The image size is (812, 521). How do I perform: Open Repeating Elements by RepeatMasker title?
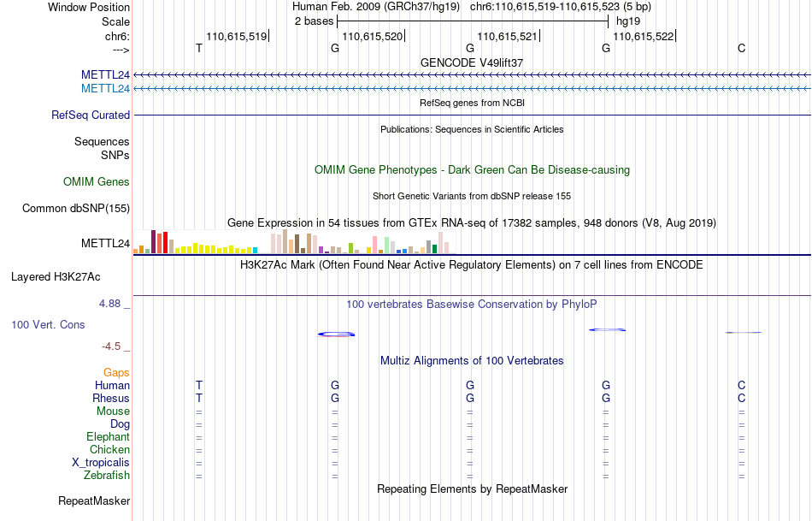tap(472, 489)
